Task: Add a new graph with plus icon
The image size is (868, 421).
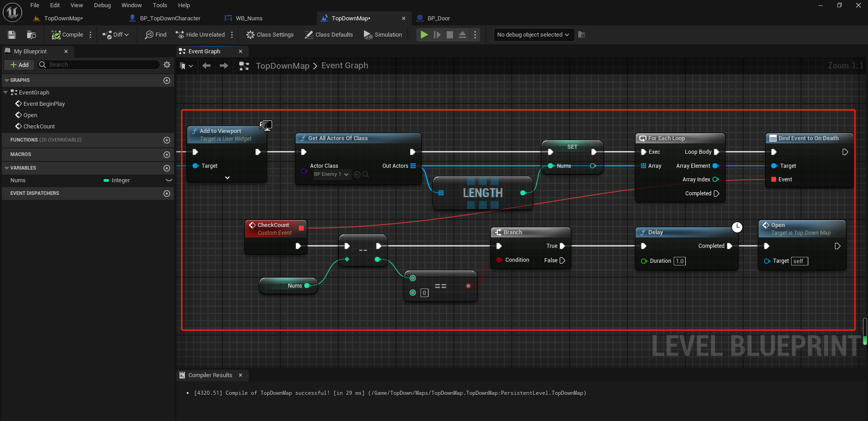Action: pos(167,80)
